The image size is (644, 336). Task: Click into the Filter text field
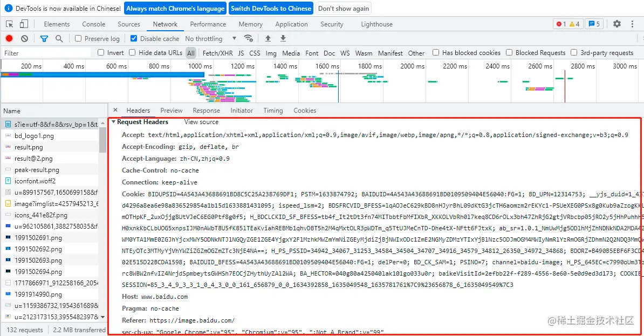click(x=46, y=53)
